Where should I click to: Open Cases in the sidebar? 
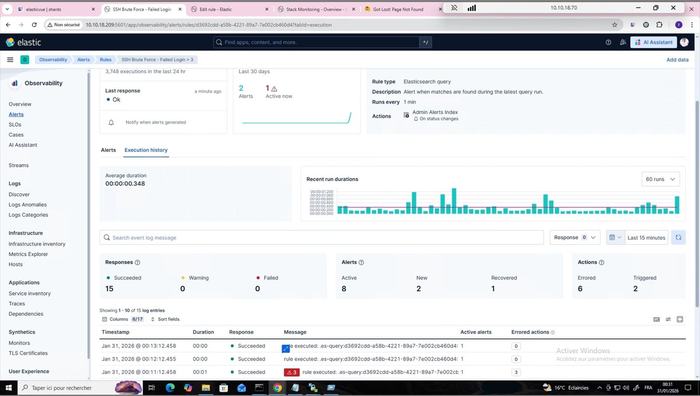[16, 134]
